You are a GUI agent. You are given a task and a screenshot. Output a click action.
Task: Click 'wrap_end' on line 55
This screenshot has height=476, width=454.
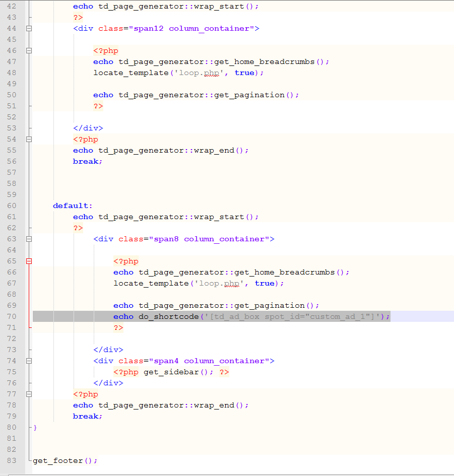(x=214, y=151)
